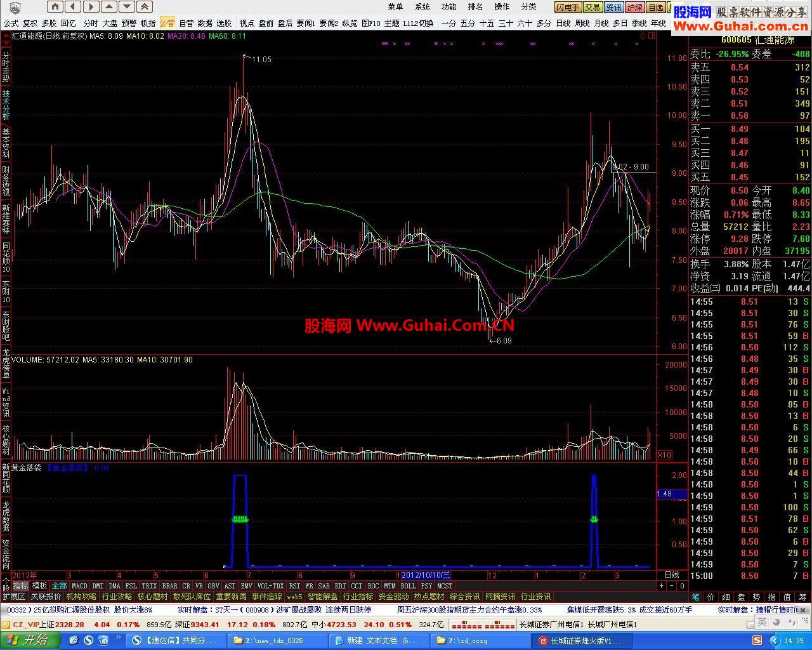Image resolution: width=812 pixels, height=650 pixels.
Task: Select the BOLL indicator tab
Action: (x=408, y=586)
